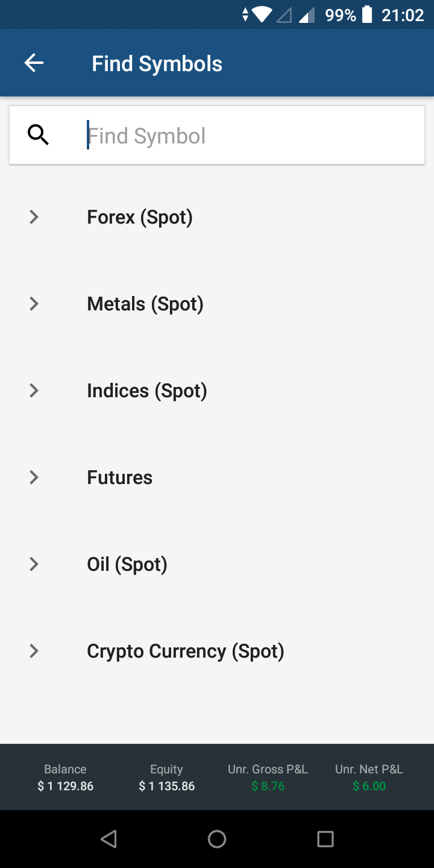Tap the Unr. Gross P&L figure
This screenshot has width=434, height=868.
pos(268,786)
